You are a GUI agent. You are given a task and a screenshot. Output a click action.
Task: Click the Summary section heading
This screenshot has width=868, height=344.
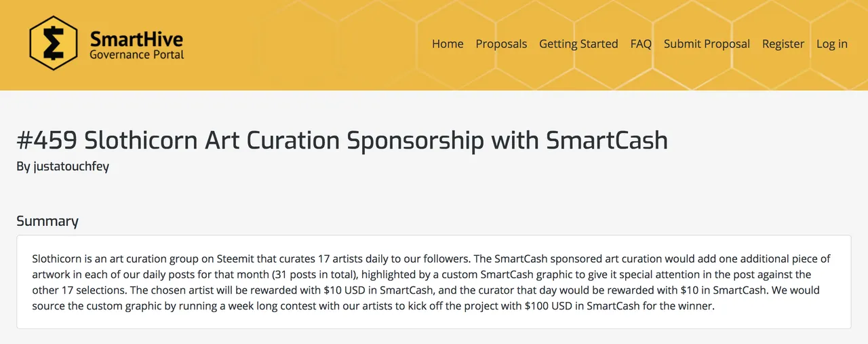pyautogui.click(x=47, y=221)
